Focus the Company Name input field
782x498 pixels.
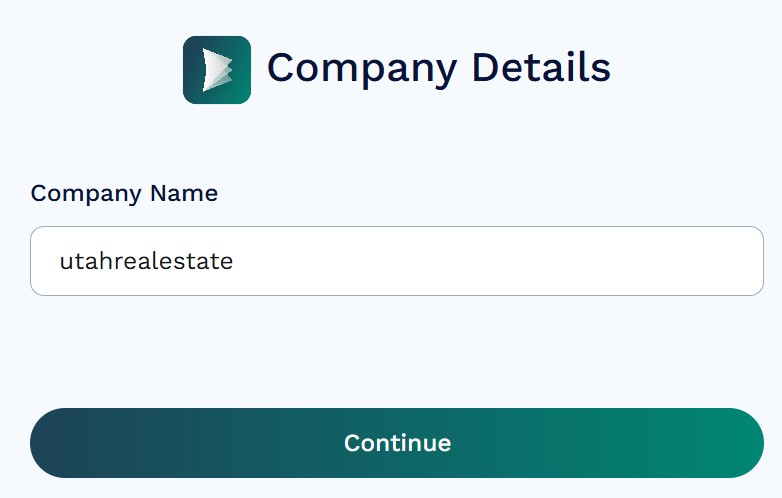tap(397, 261)
